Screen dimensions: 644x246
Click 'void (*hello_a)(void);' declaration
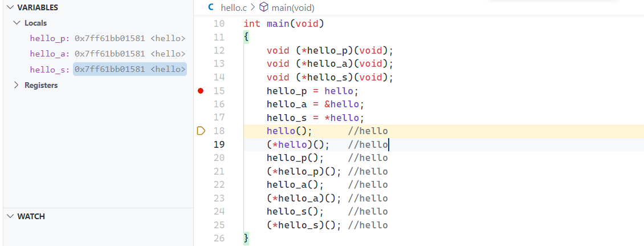coord(330,64)
